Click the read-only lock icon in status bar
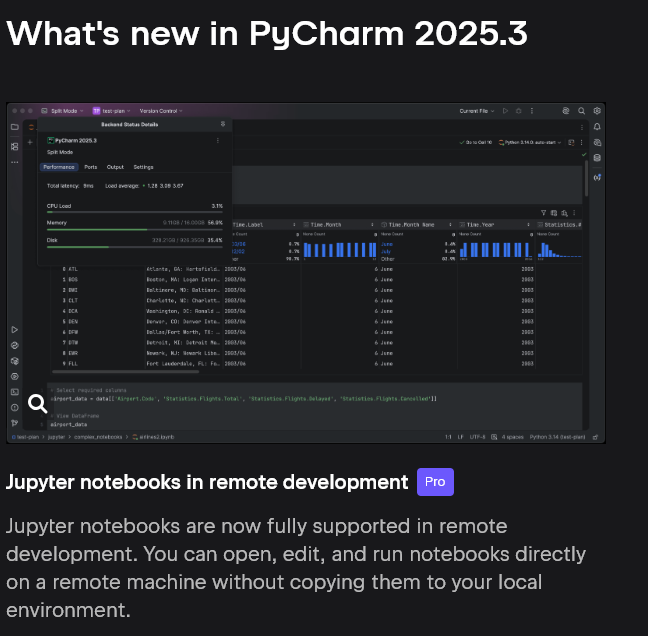648x636 pixels. point(596,437)
